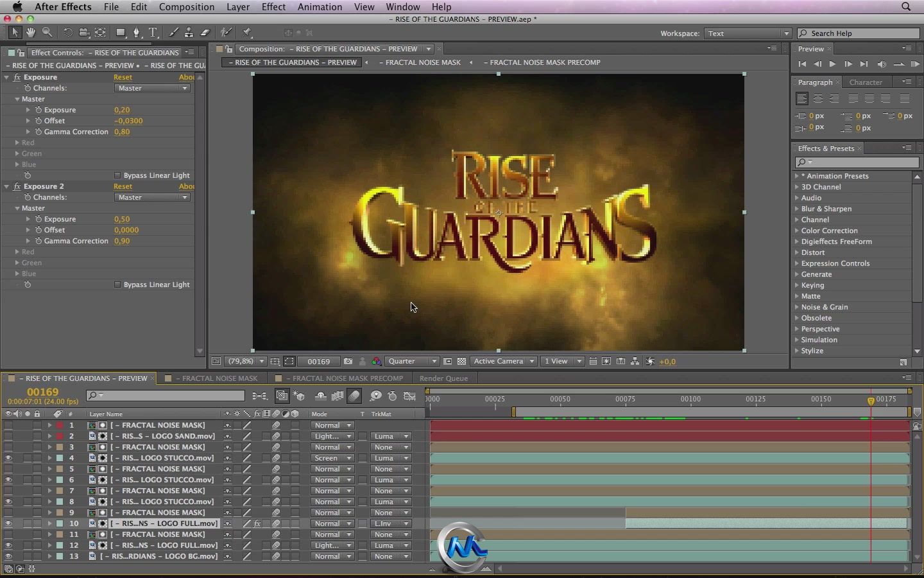Select the Zoom magnifier tool

click(x=47, y=32)
